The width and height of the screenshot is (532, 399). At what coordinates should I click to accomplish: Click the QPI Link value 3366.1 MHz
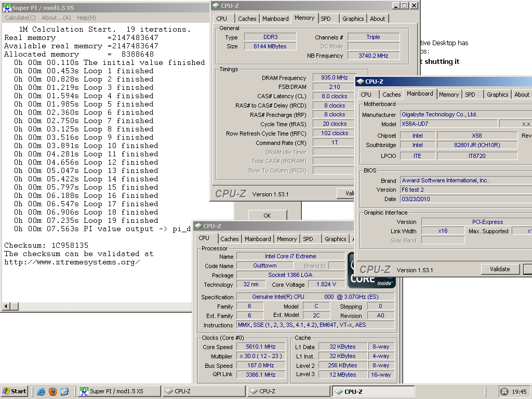point(261,375)
